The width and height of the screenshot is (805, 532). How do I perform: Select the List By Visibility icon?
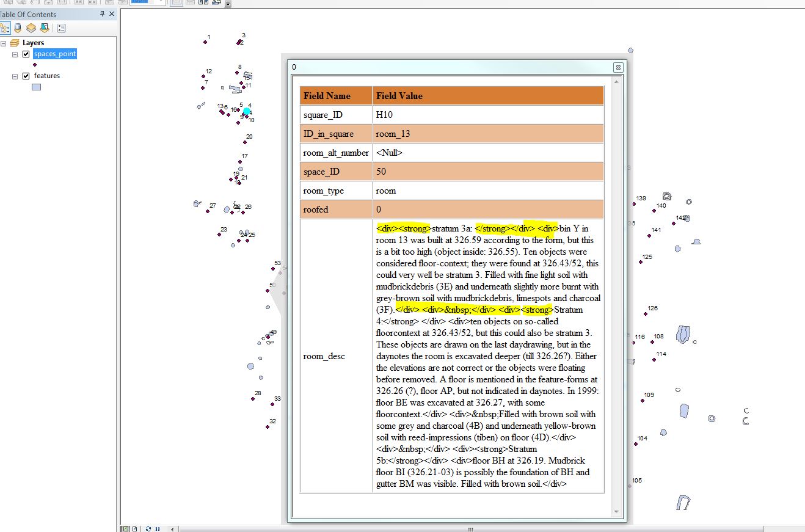click(x=31, y=27)
